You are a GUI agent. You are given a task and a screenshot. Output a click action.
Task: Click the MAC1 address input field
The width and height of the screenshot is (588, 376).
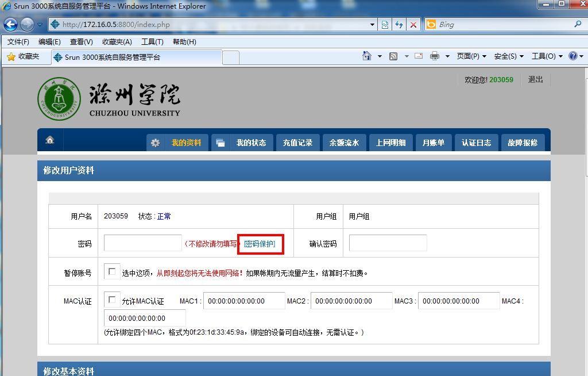[x=244, y=301]
